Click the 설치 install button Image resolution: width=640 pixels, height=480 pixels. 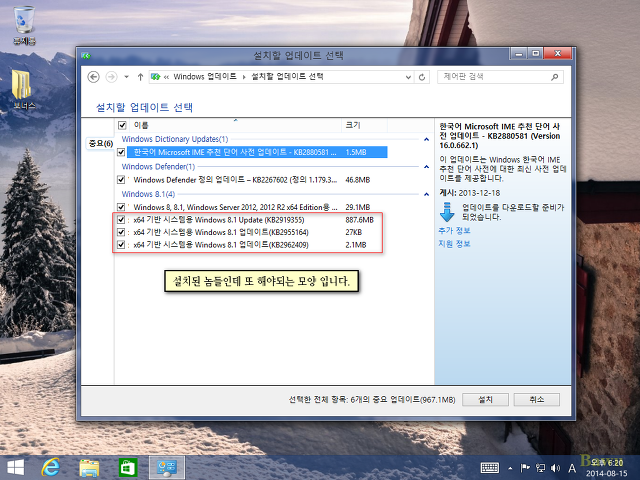click(x=485, y=400)
